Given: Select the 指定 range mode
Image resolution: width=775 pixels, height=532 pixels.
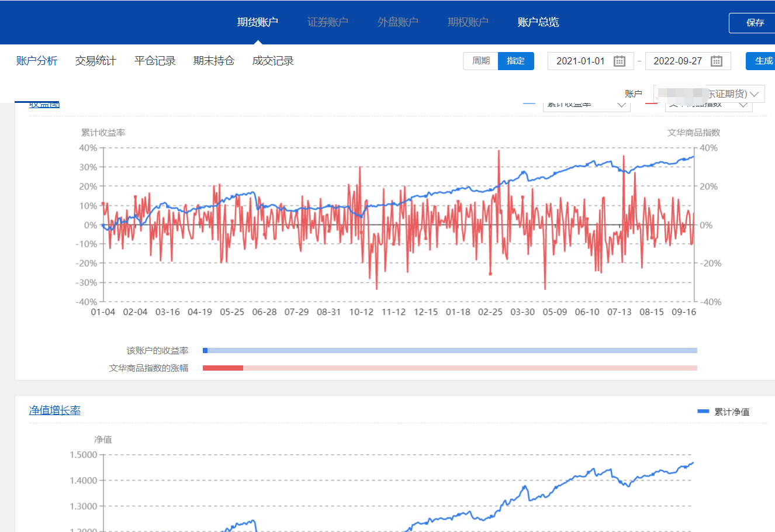Looking at the screenshot, I should (516, 61).
